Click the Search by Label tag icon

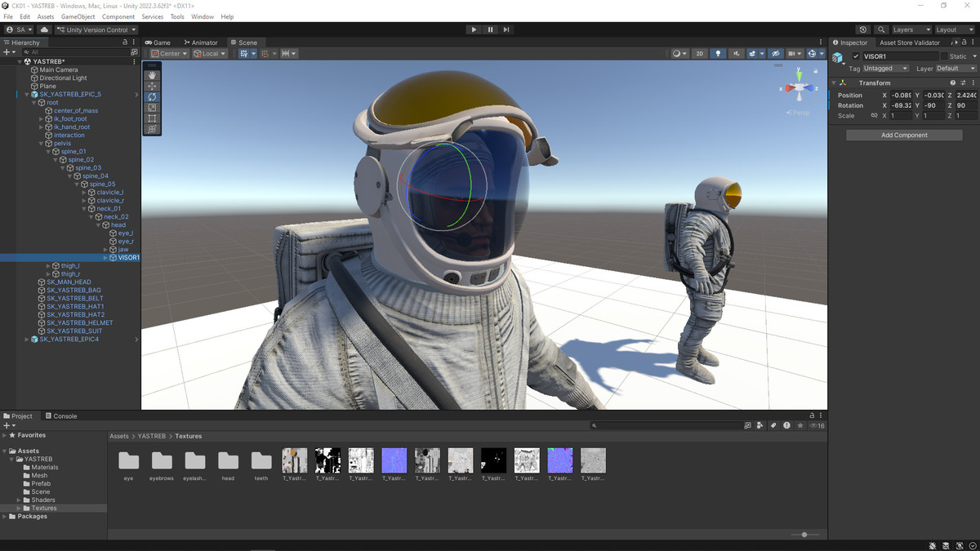point(773,425)
